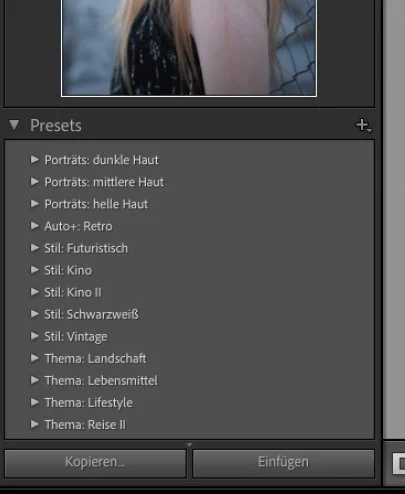Expand Thema: Lebensmittel arrow

coord(35,380)
